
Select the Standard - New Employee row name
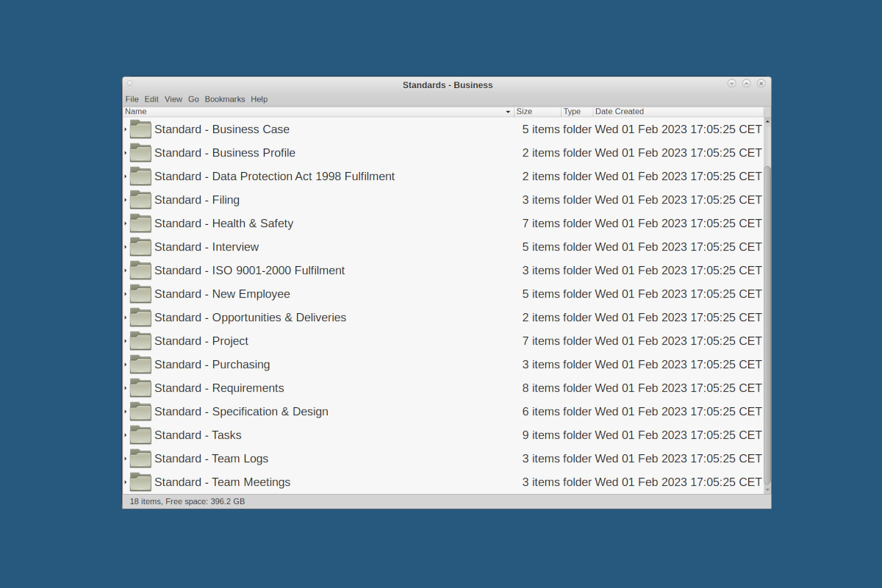[x=222, y=294]
